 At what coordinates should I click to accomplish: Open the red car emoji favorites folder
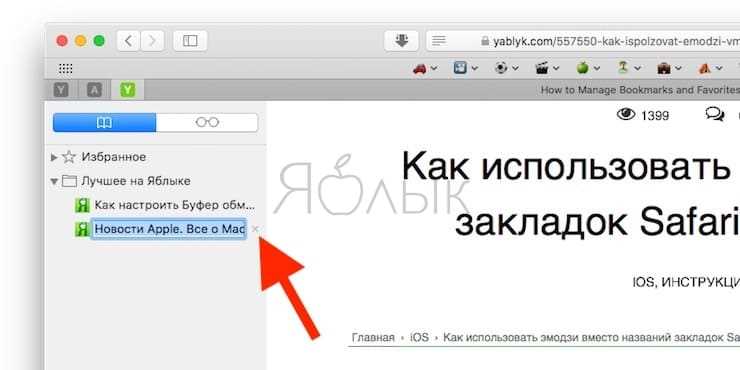click(425, 68)
